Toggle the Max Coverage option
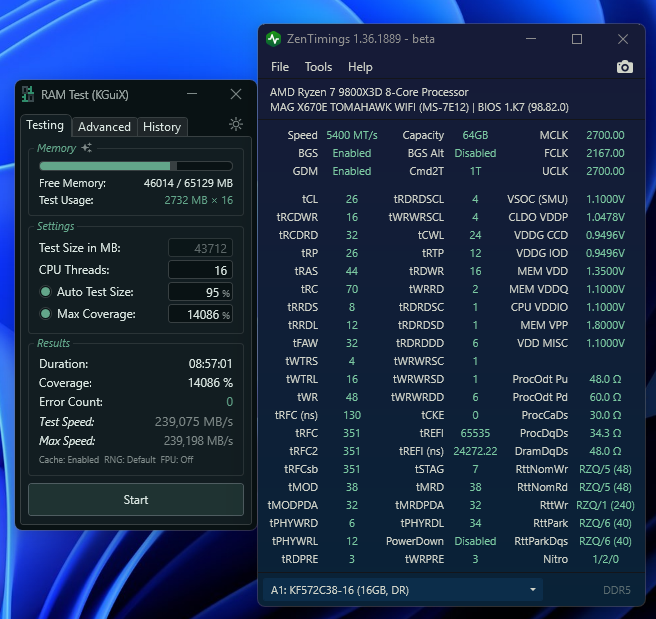The height and width of the screenshot is (619, 656). click(46, 314)
